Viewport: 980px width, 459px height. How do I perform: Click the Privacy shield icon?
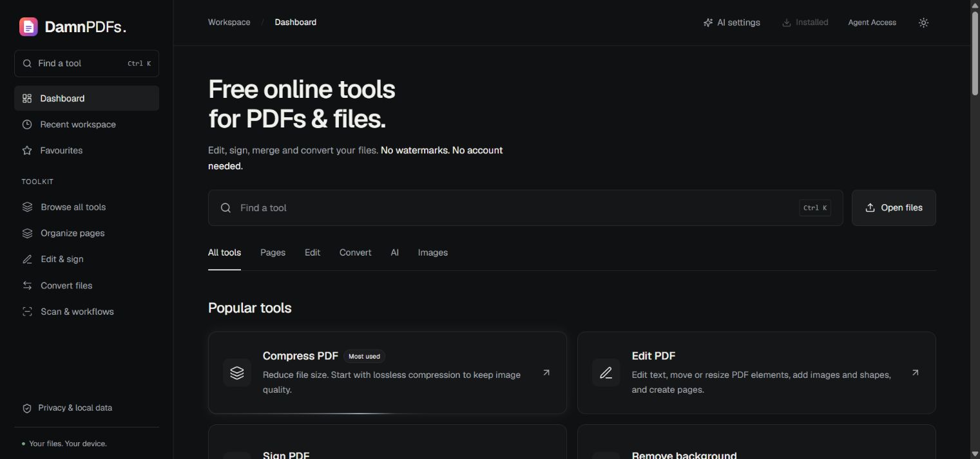click(27, 408)
